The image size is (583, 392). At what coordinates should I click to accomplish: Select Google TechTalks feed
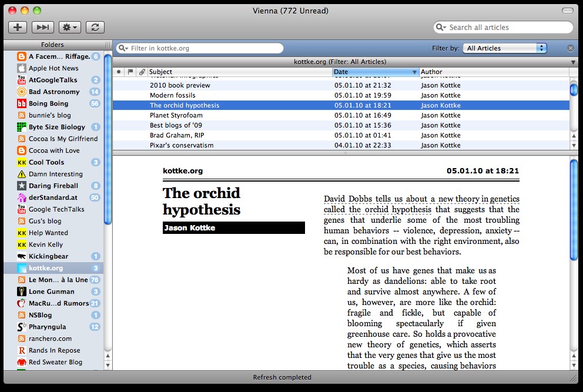tap(53, 209)
